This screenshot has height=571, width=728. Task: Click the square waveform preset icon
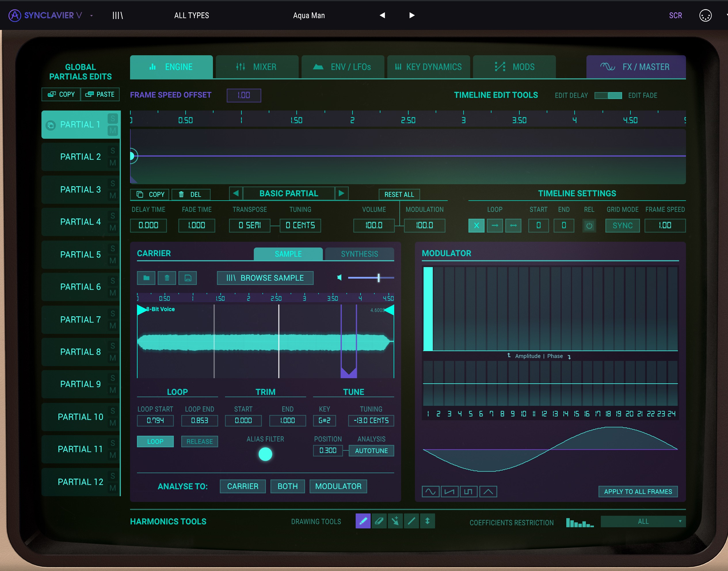pos(468,492)
